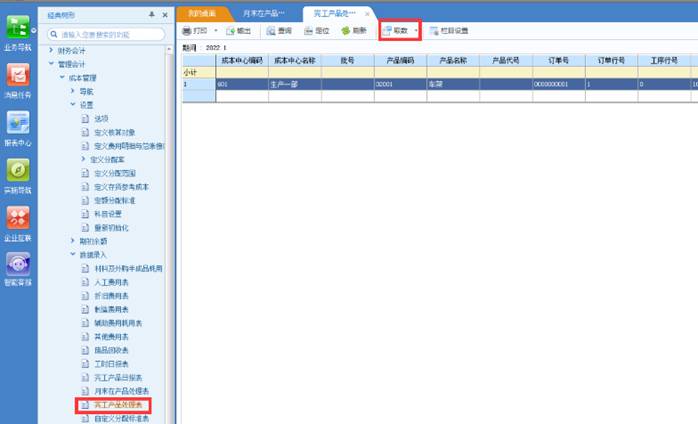Open 报表中心 from the sidebar
This screenshot has height=424, width=698.
click(17, 127)
